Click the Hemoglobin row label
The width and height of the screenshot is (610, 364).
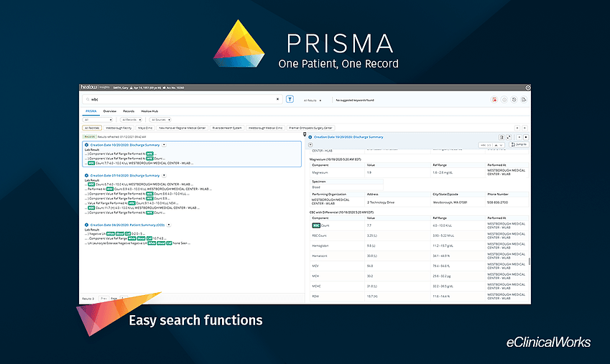pyautogui.click(x=320, y=246)
